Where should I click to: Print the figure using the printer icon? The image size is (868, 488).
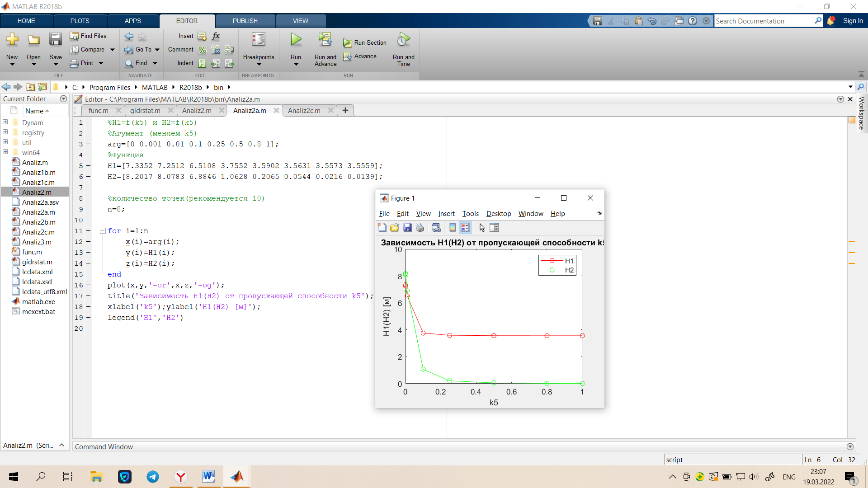point(420,228)
